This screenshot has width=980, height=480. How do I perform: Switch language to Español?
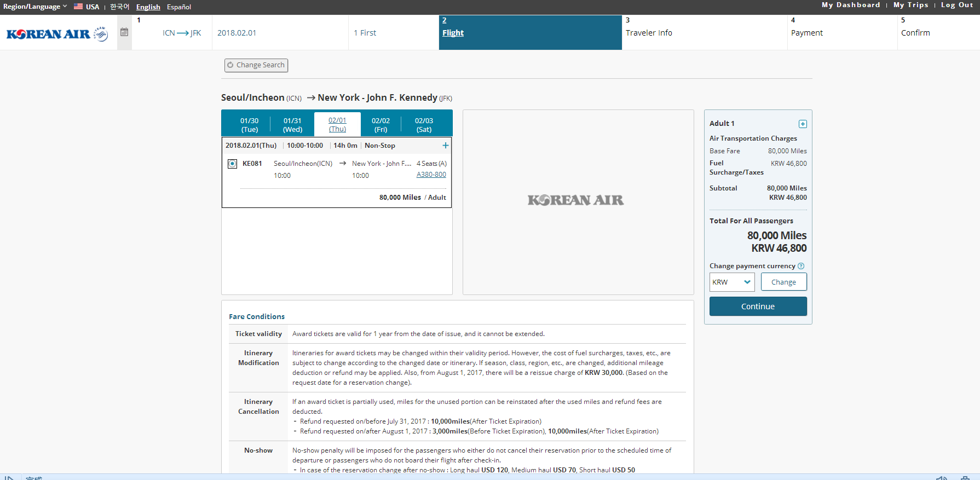click(x=179, y=7)
